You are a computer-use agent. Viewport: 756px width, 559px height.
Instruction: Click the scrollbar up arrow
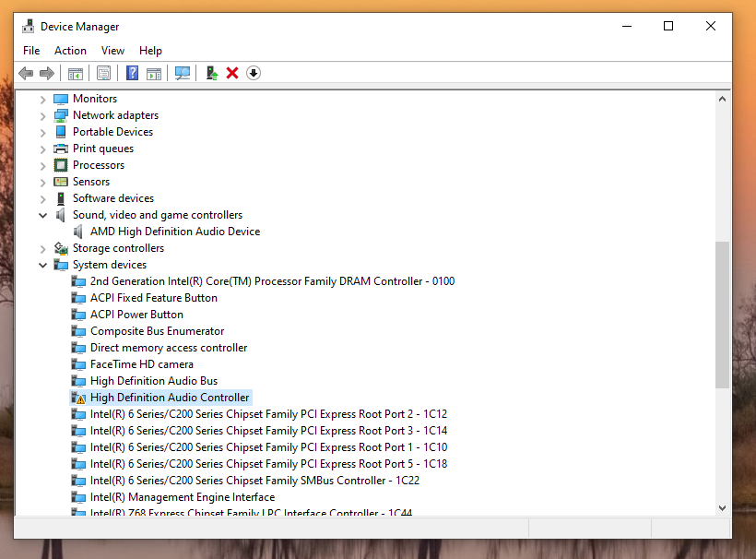click(x=722, y=99)
